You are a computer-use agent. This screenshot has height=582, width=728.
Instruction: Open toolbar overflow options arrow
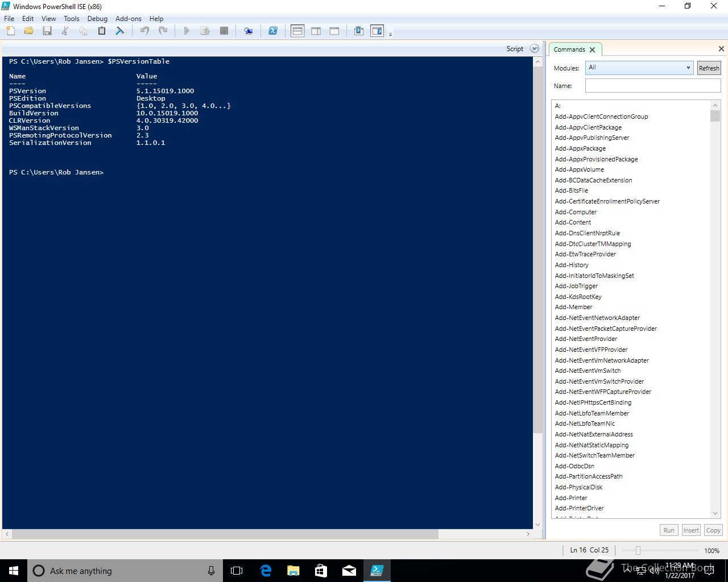point(390,35)
